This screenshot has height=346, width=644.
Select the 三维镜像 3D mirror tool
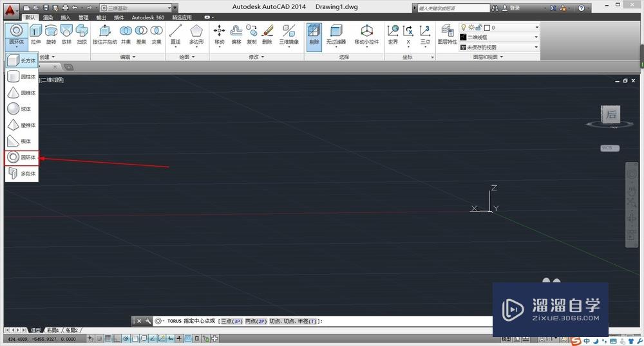click(x=289, y=35)
